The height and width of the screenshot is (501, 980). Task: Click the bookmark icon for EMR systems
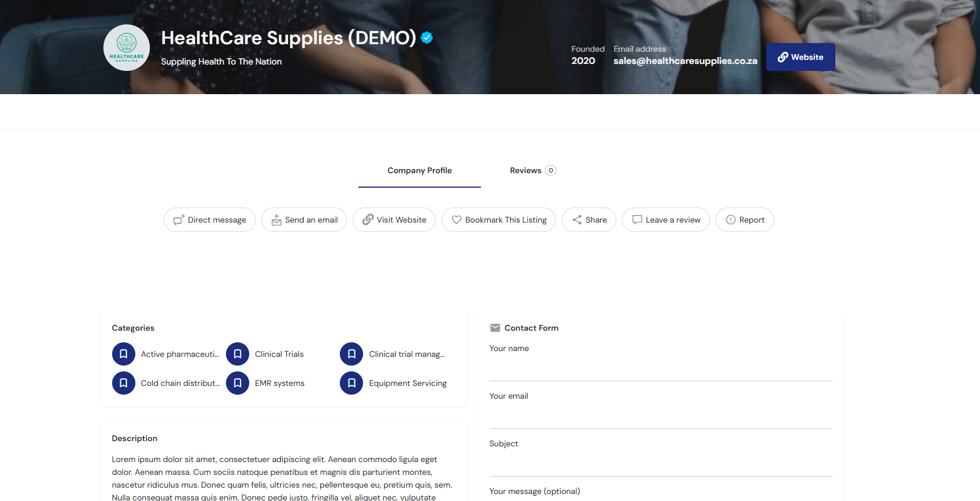click(238, 383)
